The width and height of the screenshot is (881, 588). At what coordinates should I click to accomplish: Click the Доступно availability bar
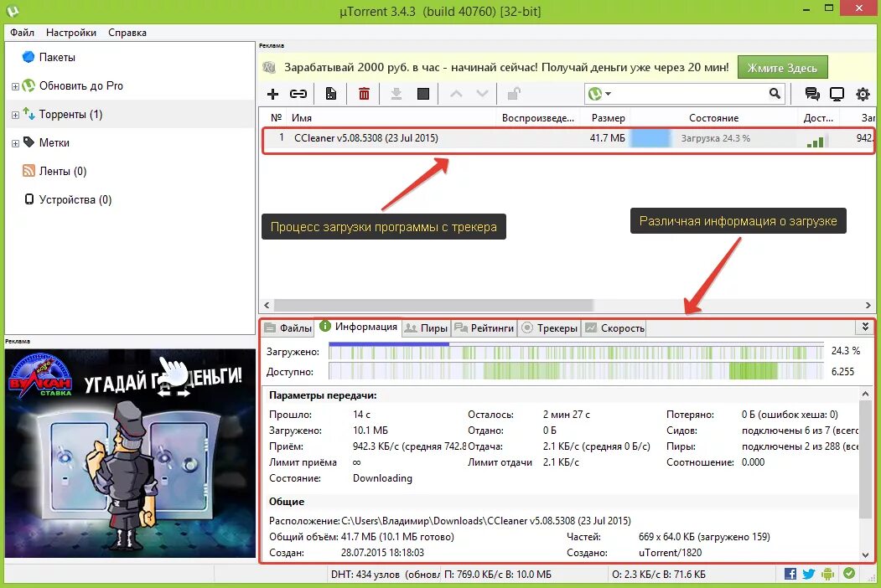(x=576, y=372)
